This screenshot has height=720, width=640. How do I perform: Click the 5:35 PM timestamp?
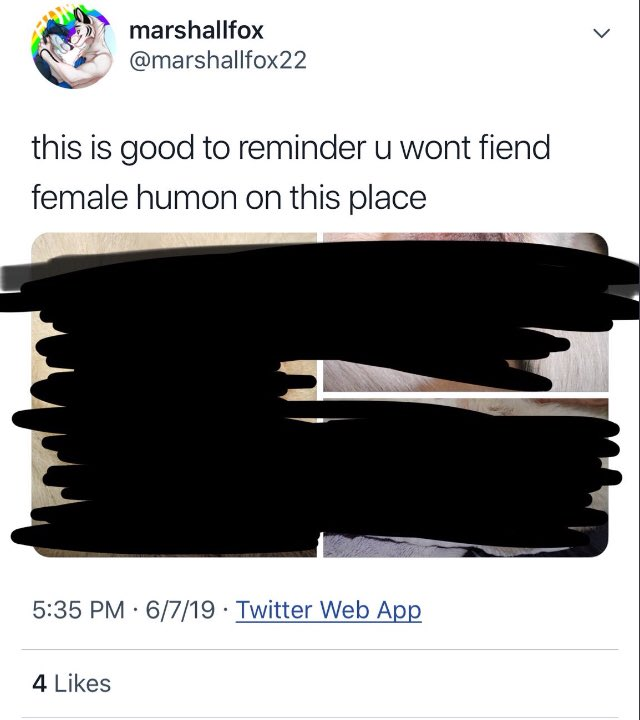tap(79, 610)
